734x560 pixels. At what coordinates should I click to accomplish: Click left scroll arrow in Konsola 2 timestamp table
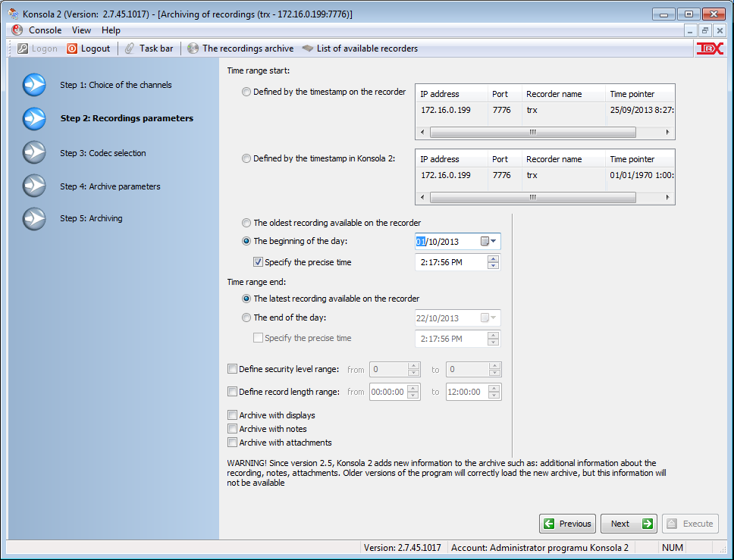coord(422,198)
